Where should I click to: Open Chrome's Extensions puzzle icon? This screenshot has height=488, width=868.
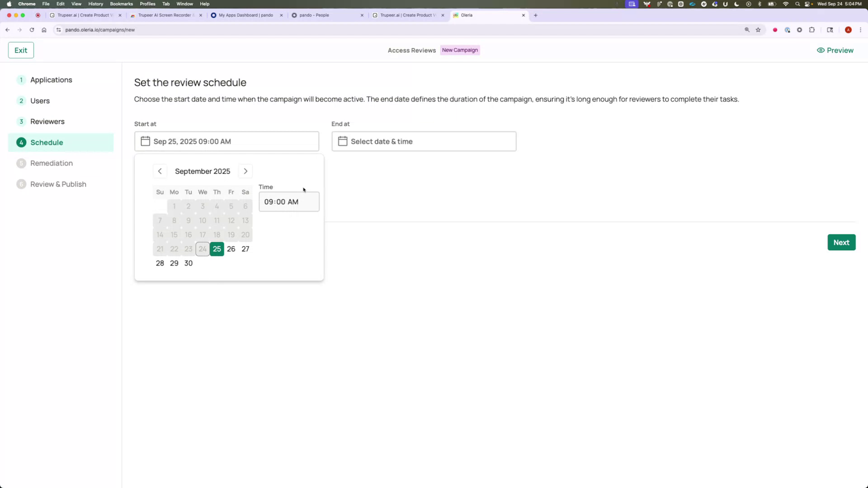point(812,30)
